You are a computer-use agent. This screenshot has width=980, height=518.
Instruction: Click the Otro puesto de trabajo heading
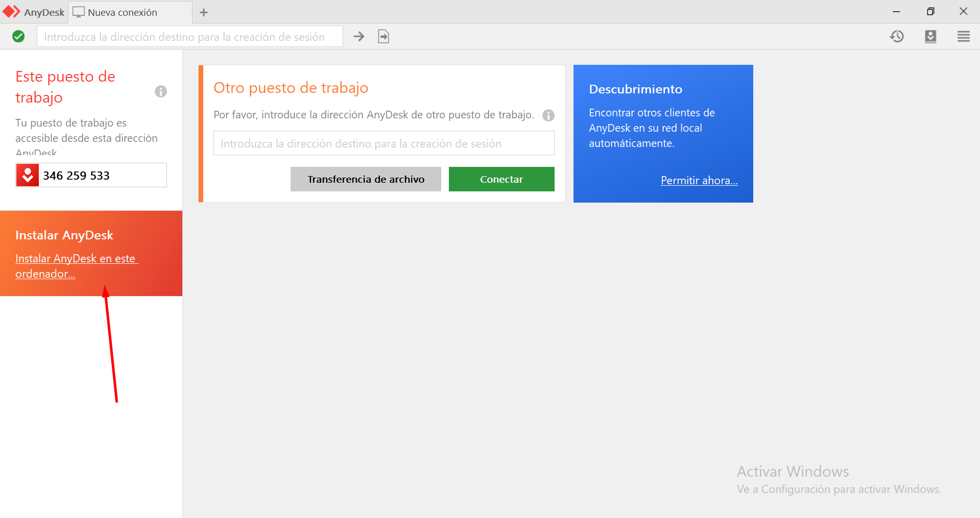coord(291,88)
